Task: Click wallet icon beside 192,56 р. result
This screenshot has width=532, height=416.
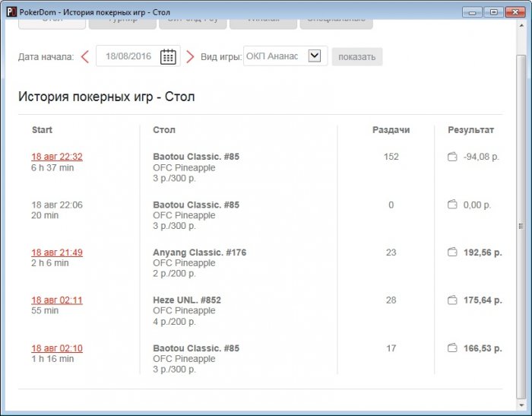Action: tap(451, 252)
